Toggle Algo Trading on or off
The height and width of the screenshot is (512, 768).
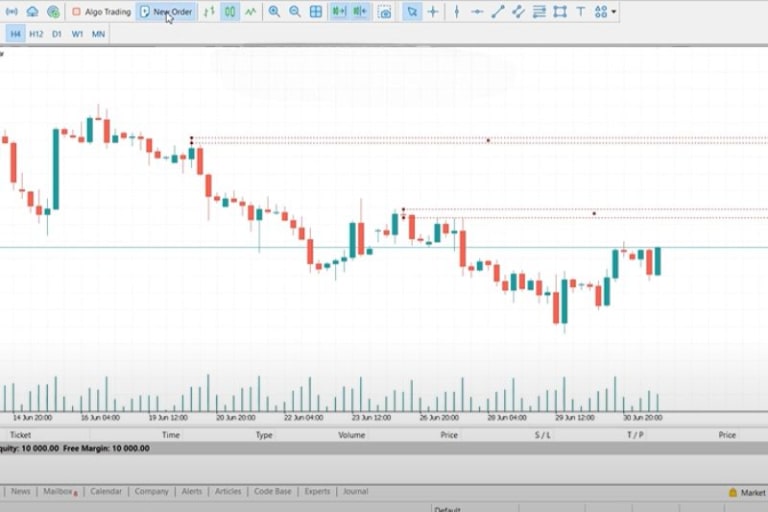(101, 12)
